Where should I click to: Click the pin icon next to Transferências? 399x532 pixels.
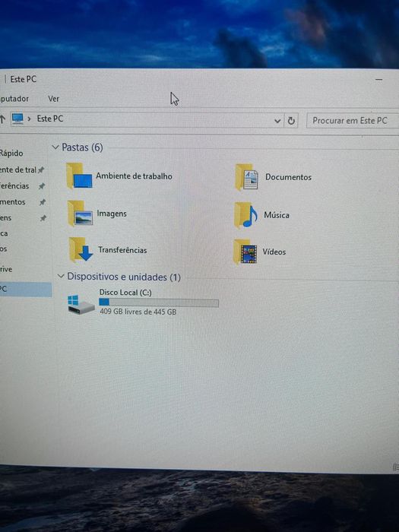pos(42,186)
